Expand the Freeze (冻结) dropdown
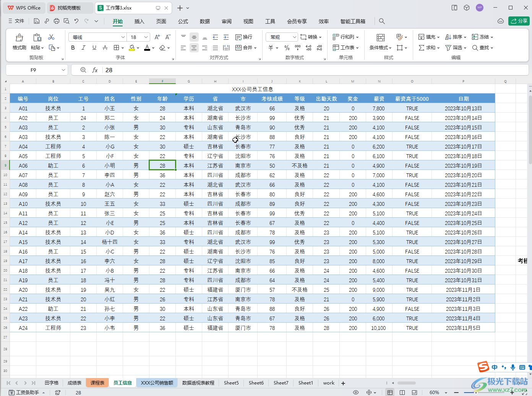This screenshot has width=532, height=396. 482,37
